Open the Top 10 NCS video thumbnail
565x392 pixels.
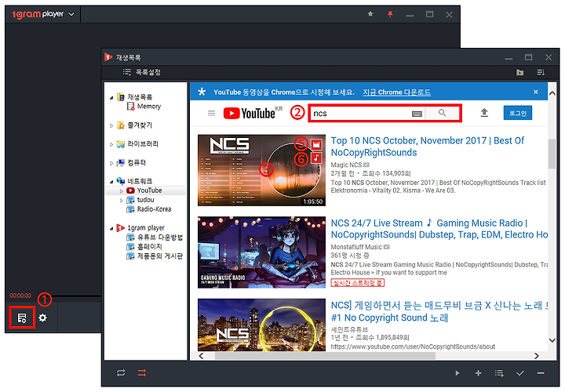[261, 170]
